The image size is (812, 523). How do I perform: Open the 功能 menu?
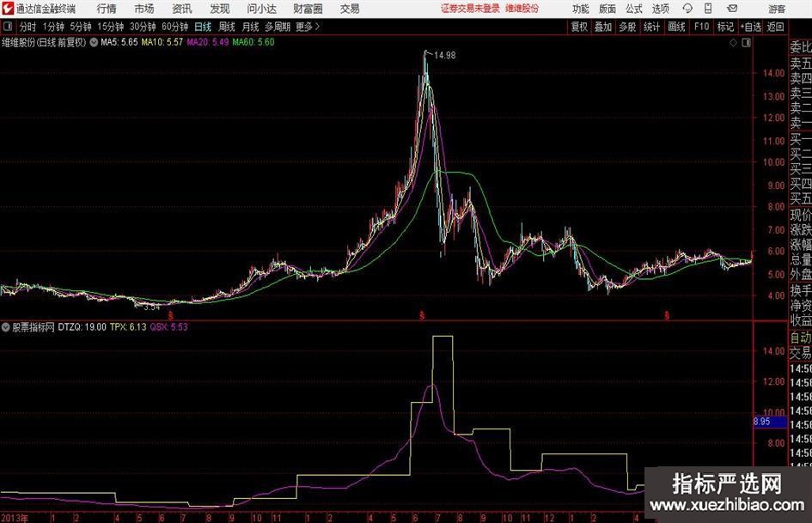click(581, 9)
